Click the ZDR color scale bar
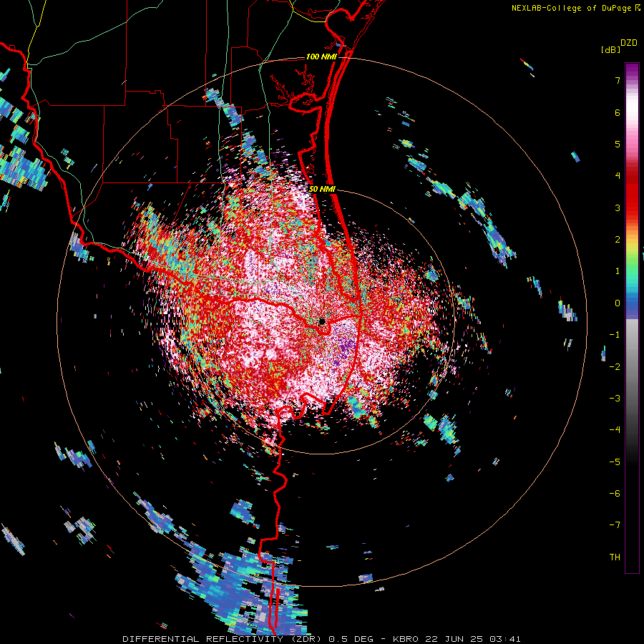Screen dimensions: 644x644 (632, 318)
